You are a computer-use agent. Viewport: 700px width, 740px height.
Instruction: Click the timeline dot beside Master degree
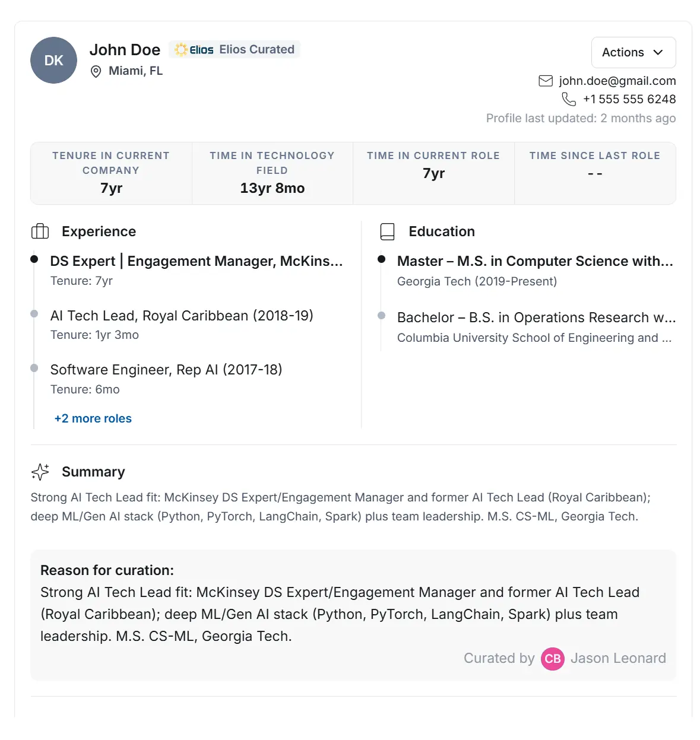(x=382, y=259)
